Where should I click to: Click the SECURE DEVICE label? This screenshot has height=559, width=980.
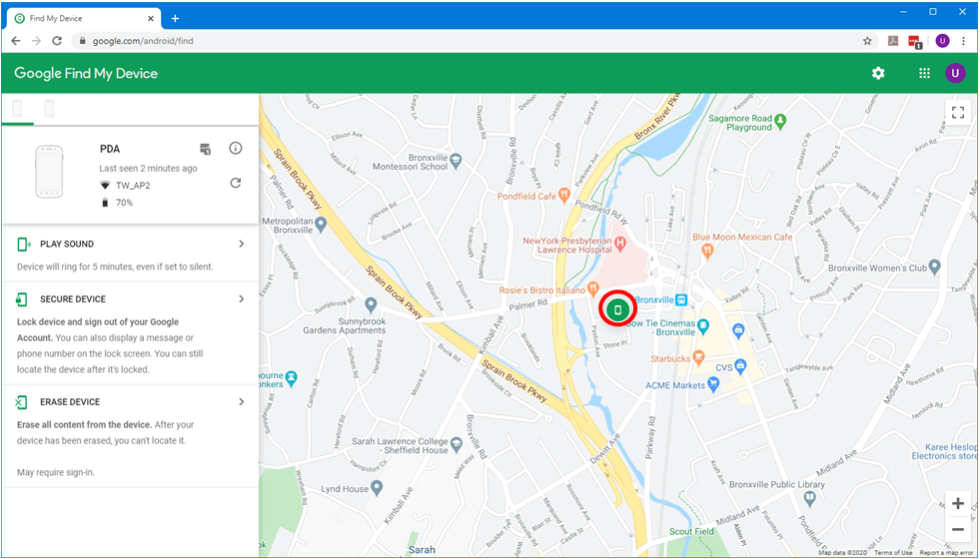(73, 299)
